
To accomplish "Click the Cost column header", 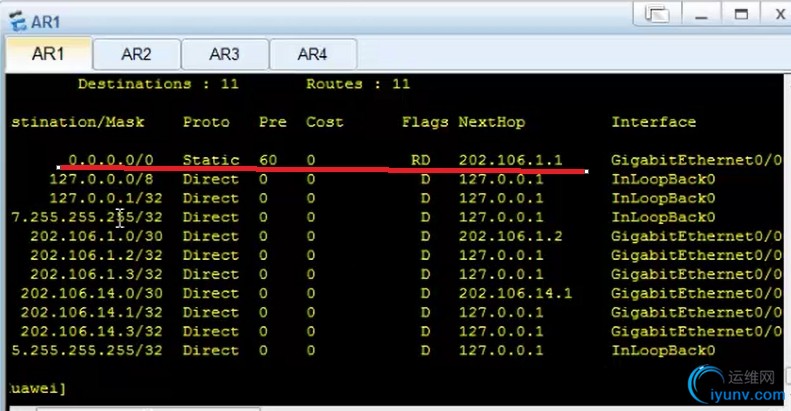I will [324, 122].
